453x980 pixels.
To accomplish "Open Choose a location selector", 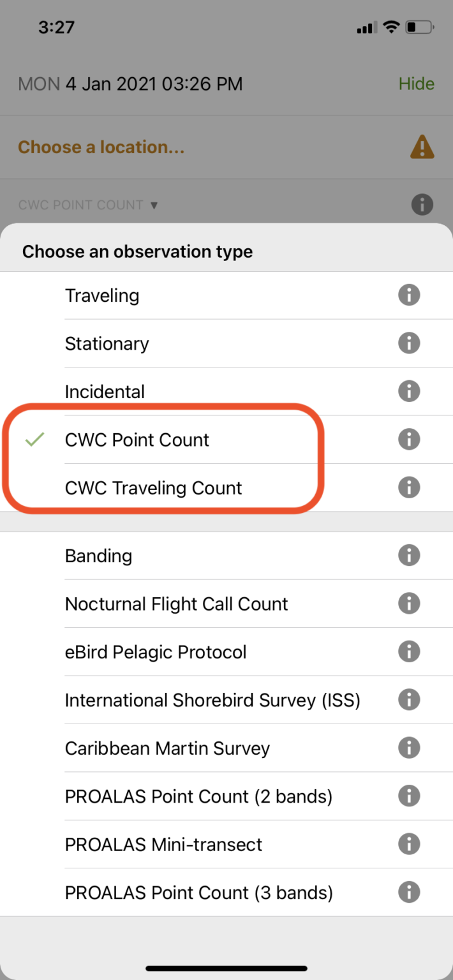I will point(101,147).
